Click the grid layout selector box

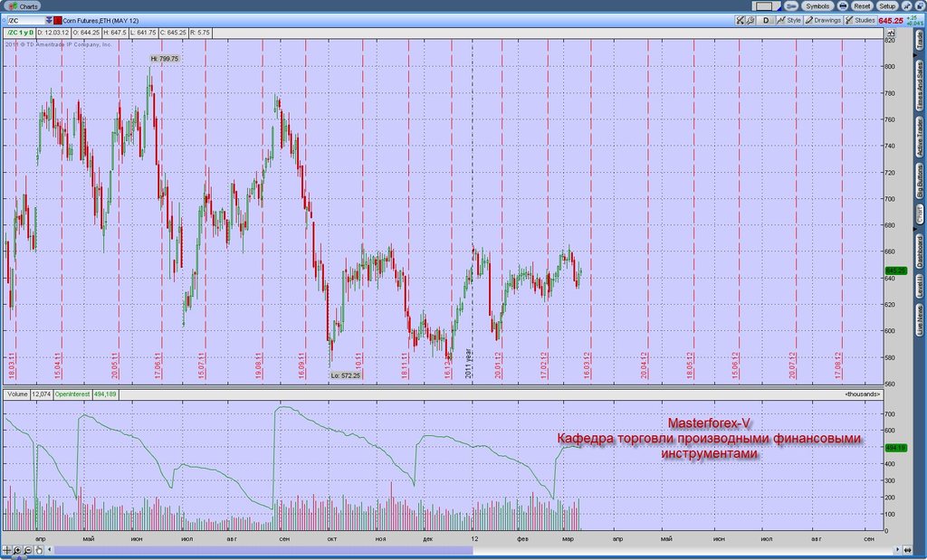pos(766,6)
